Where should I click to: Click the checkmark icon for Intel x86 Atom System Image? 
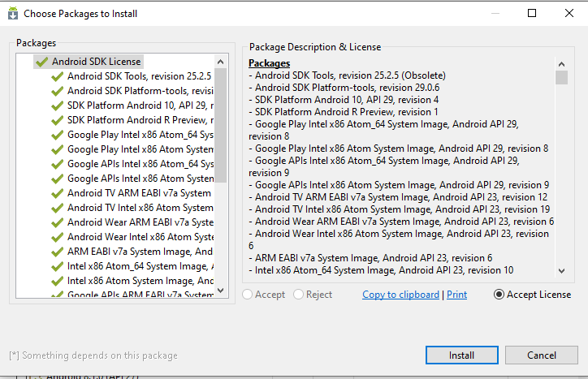click(x=57, y=281)
